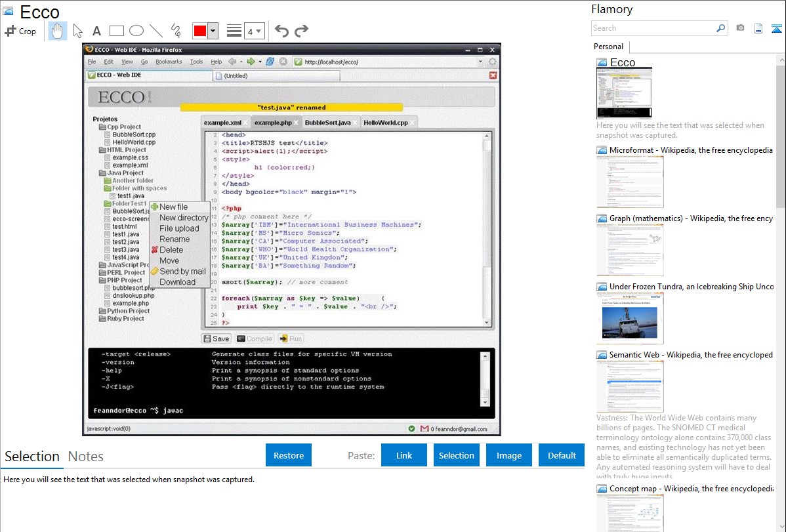Viewport: 786px width, 532px height.
Task: Open the Semantic Web snapshot thumbnail
Action: [630, 386]
